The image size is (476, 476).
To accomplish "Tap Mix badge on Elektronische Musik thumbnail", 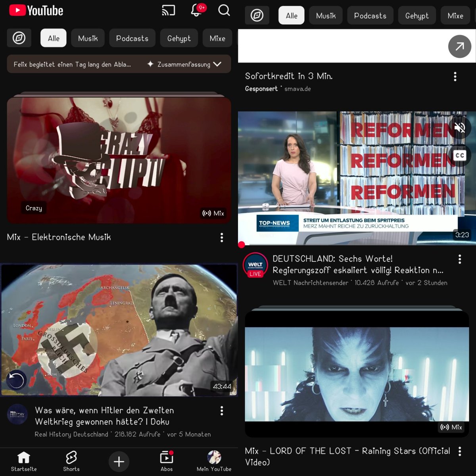I will pyautogui.click(x=213, y=213).
